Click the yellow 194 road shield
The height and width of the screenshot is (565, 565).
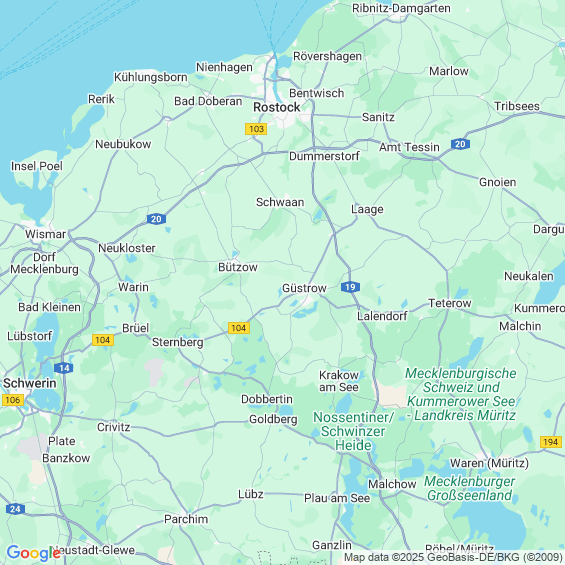[x=551, y=442]
